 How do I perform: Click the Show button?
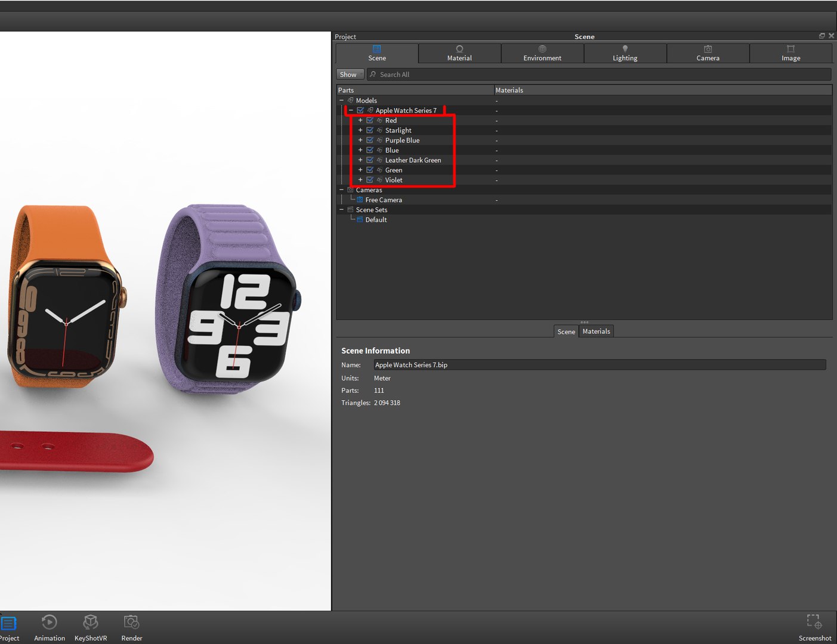click(350, 75)
